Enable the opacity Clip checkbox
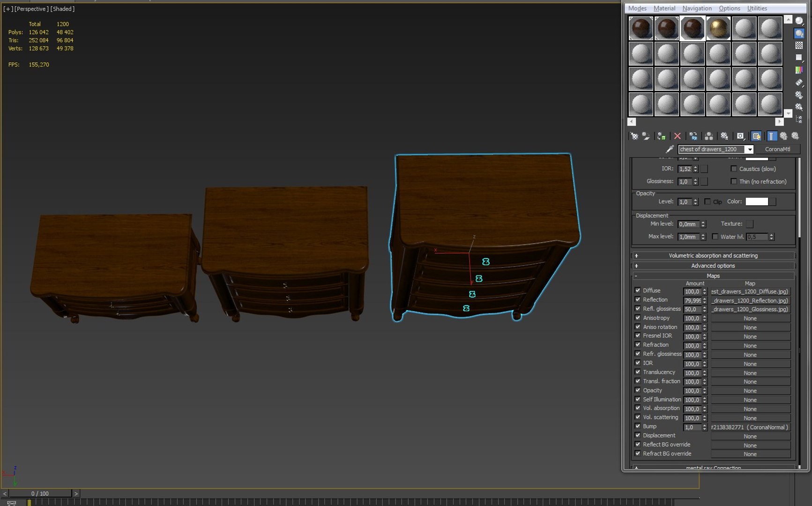Screen dimensions: 812x506 [708, 201]
